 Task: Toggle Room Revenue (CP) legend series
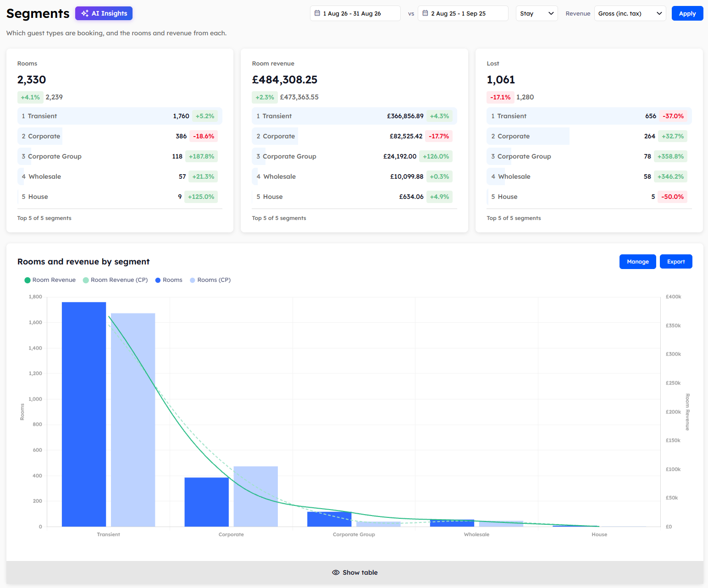115,280
